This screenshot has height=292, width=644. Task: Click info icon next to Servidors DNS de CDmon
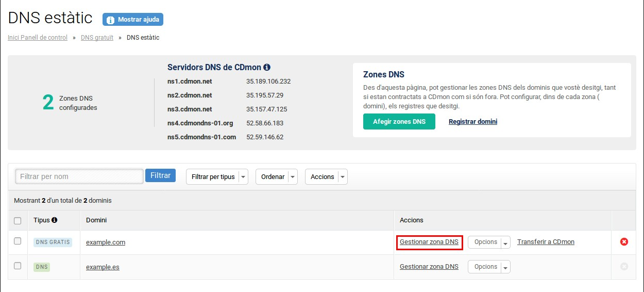[x=267, y=68]
